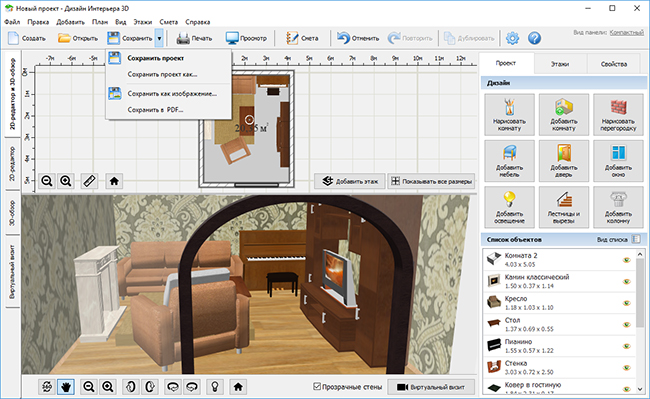
Task: Select the 'Добавить мебель' furniture icon
Action: (509, 161)
